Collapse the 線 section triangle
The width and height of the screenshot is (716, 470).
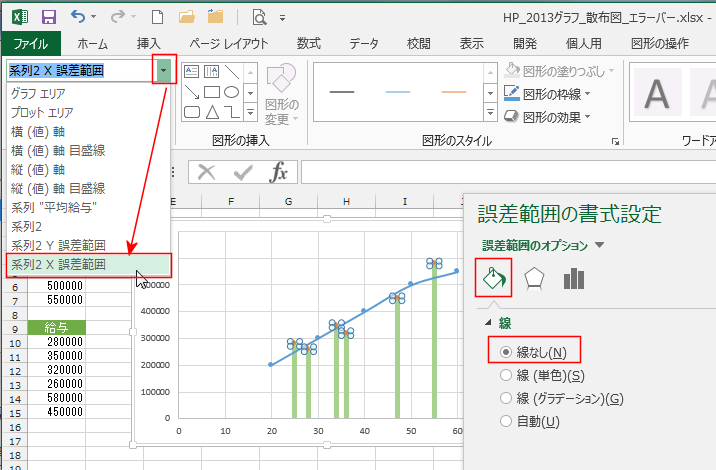tap(488, 322)
